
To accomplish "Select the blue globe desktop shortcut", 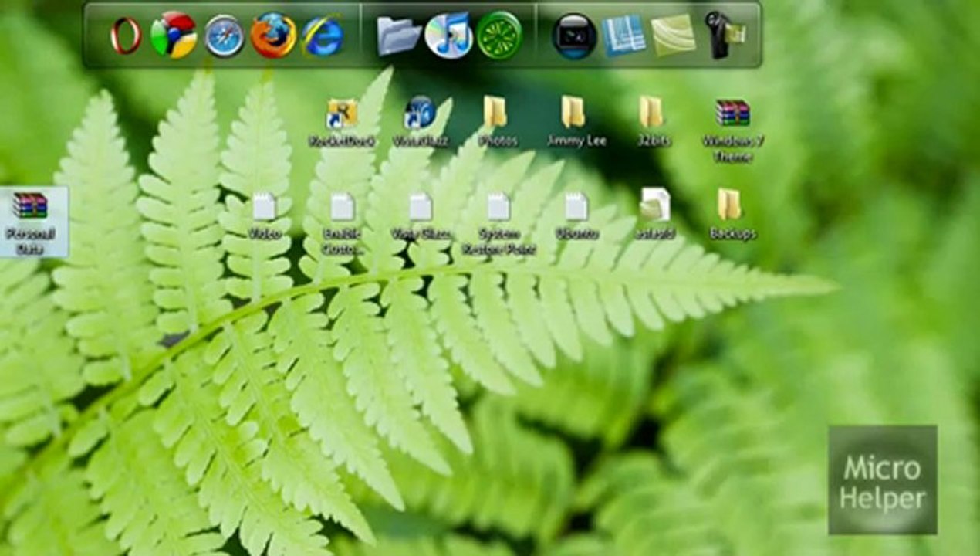I will (420, 122).
